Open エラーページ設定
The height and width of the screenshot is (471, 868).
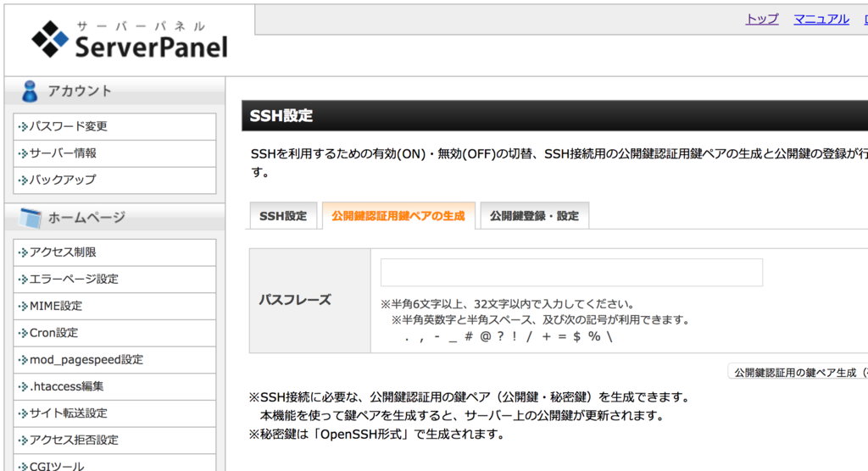[114, 279]
